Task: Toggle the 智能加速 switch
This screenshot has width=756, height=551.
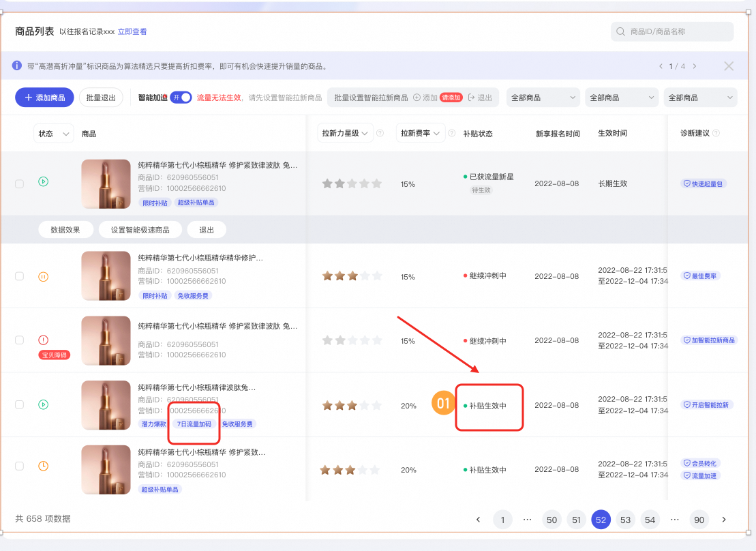Action: [181, 98]
